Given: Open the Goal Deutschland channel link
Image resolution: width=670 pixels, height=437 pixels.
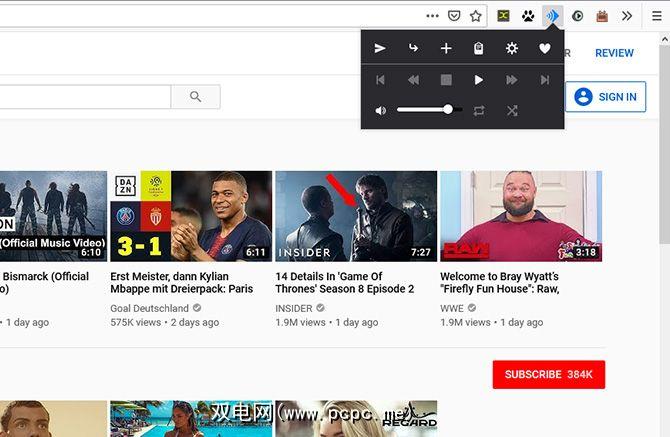Looking at the screenshot, I should coord(149,308).
